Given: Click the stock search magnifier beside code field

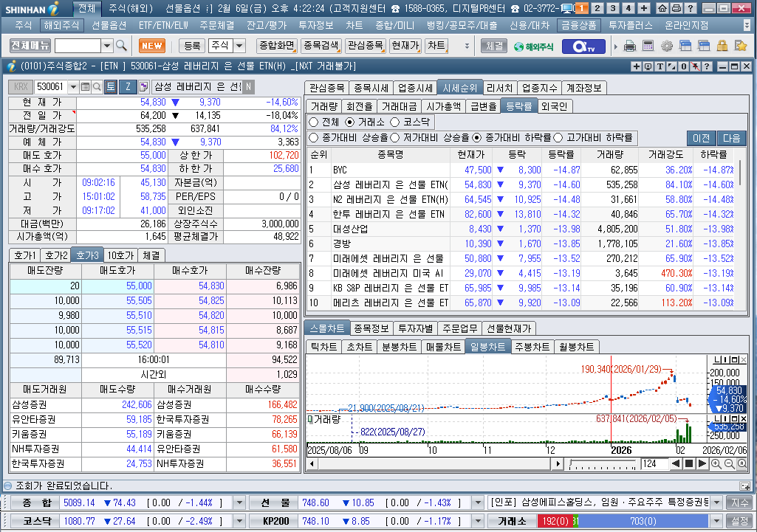Looking at the screenshot, I should coord(97,87).
